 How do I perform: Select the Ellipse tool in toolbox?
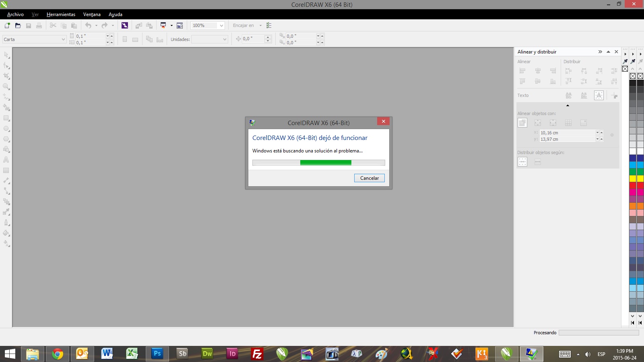(6, 128)
